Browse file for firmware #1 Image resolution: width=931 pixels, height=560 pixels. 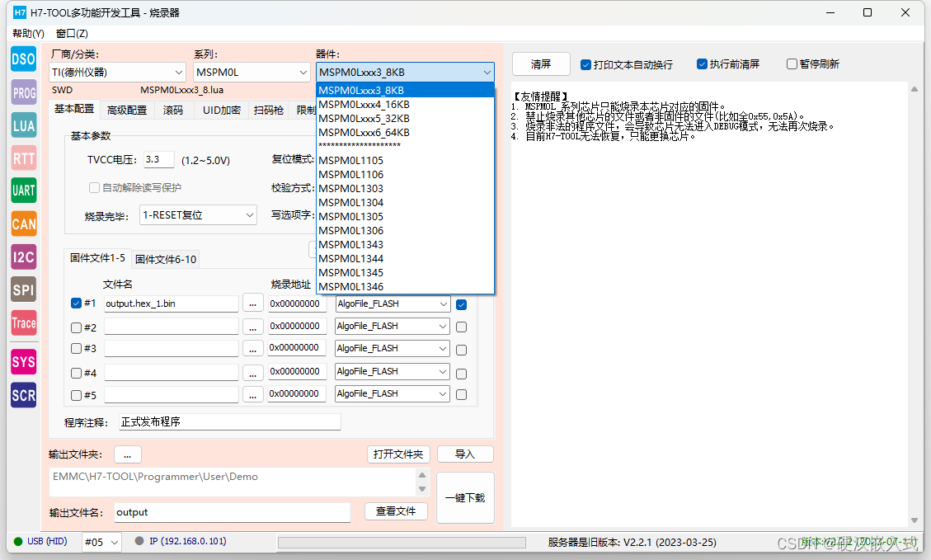[x=253, y=304]
